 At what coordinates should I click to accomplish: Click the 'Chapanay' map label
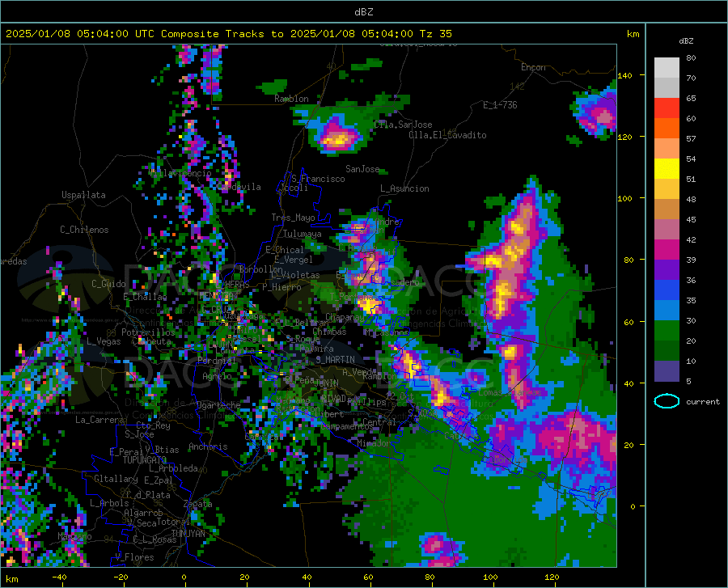tap(345, 317)
